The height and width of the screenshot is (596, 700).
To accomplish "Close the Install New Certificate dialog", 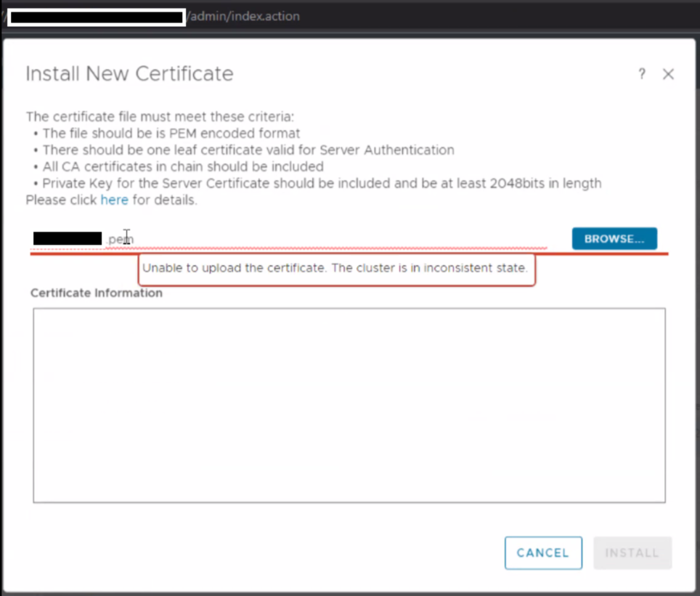I will [668, 74].
